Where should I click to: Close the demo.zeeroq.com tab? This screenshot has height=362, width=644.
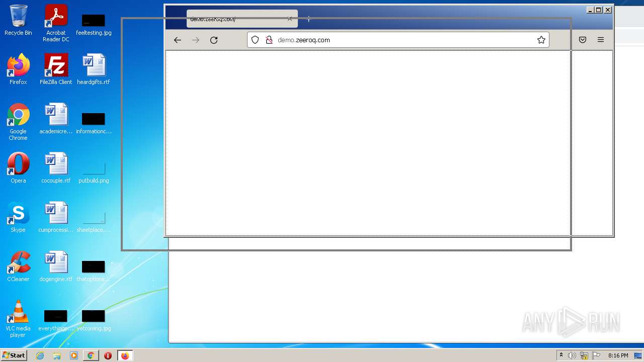289,19
